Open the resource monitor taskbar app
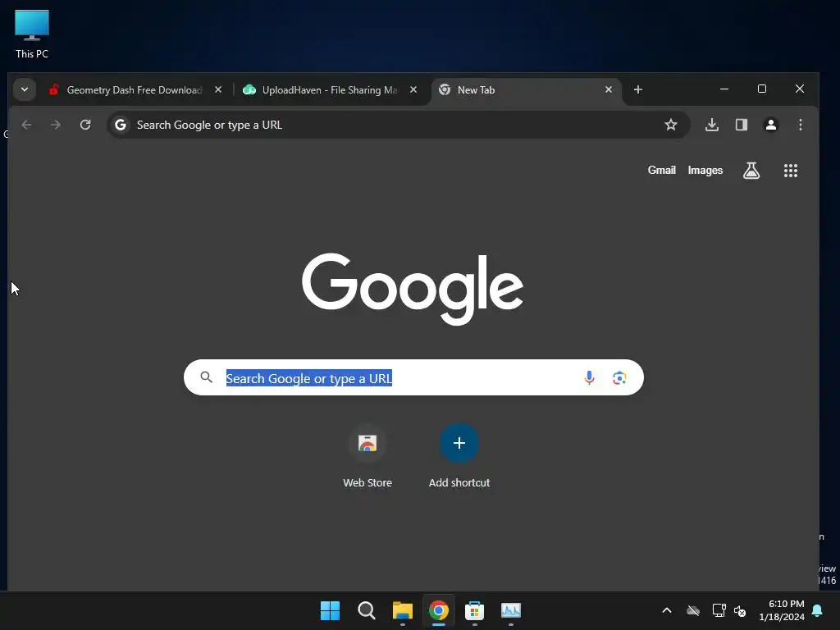 (510, 610)
